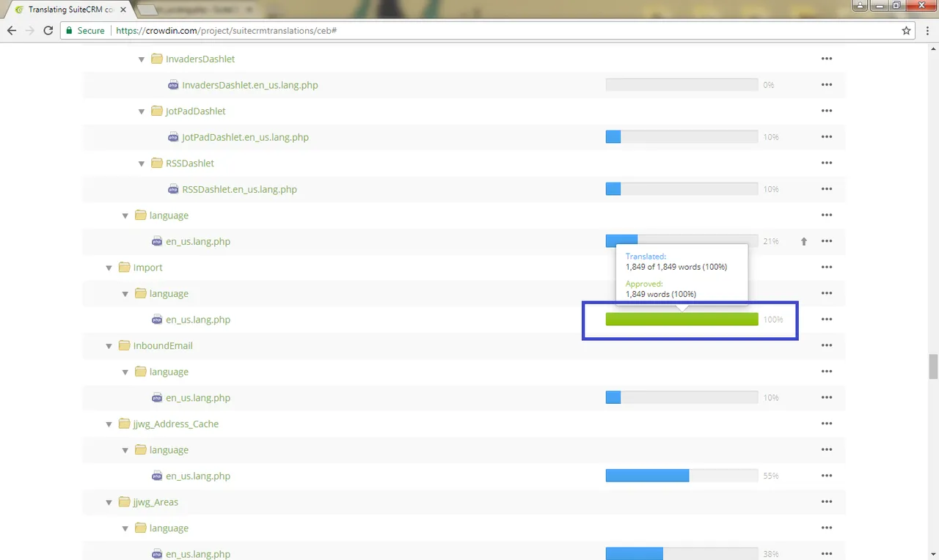Viewport: 939px width, 560px height.
Task: Collapse the InboundEmail folder
Action: point(109,346)
